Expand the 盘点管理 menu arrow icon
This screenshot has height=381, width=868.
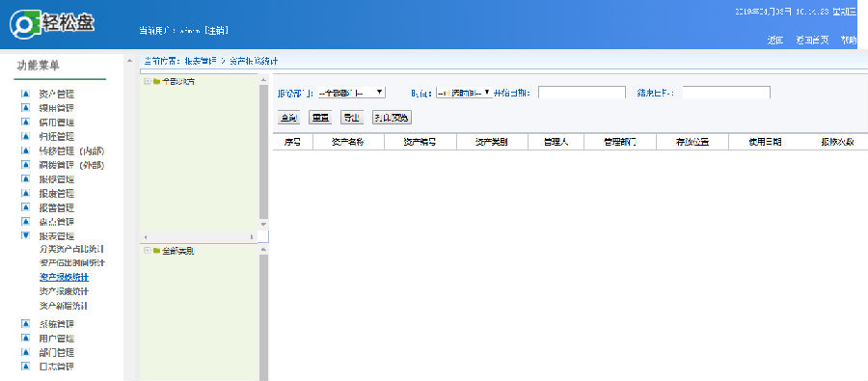25,222
